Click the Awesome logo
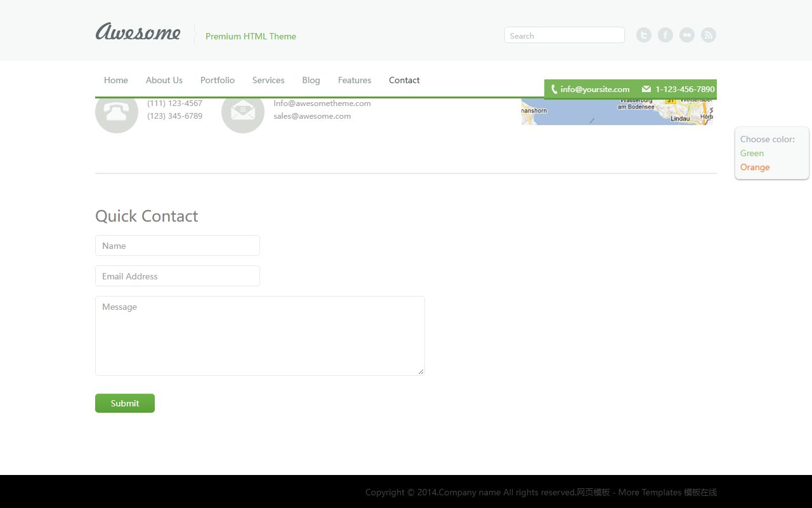Screen dimensions: 812x508 [x=138, y=31]
